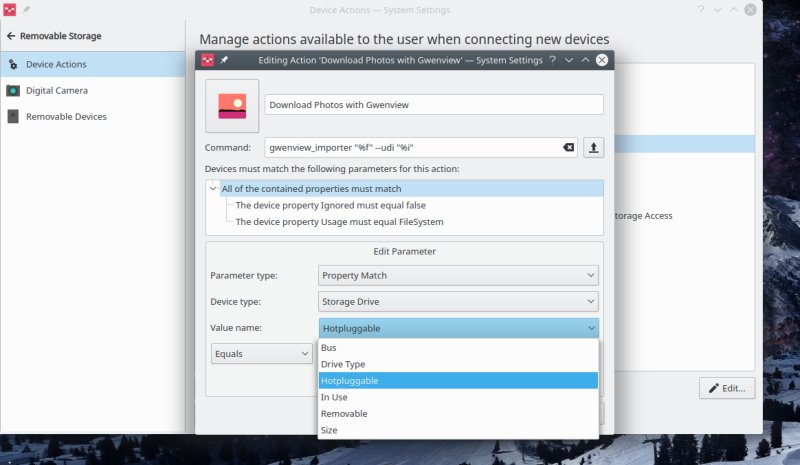Click the pin icon in dialog title bar
Screen dimensions: 800x465
coord(224,60)
